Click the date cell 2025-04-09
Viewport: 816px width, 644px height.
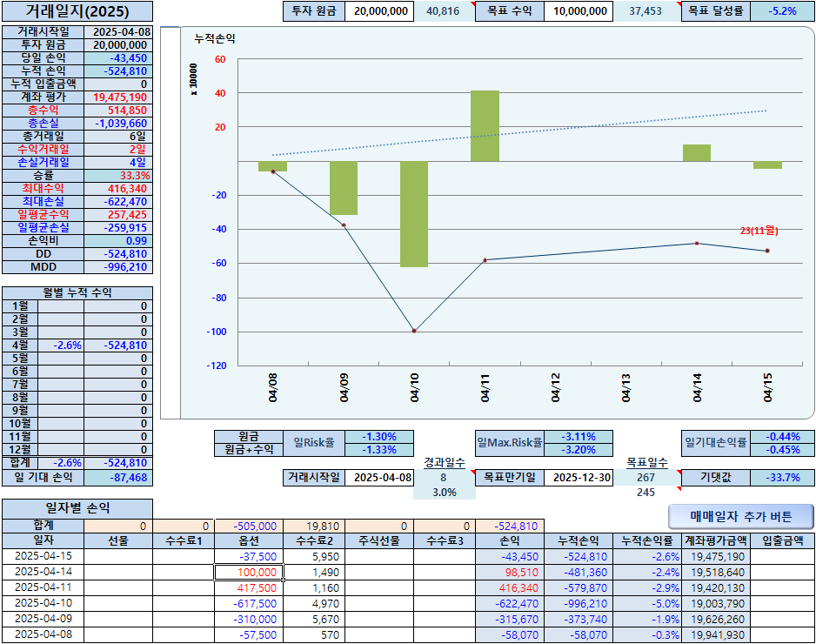pos(43,619)
